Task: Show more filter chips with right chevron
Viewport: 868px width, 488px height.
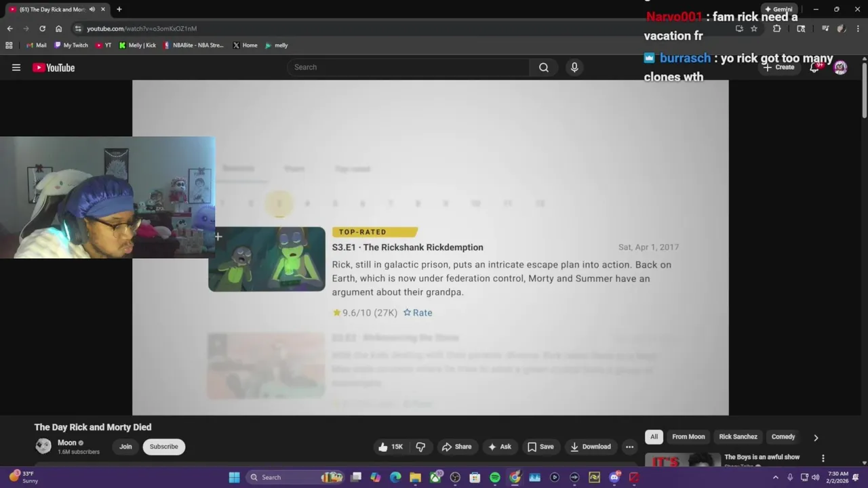Action: point(816,438)
